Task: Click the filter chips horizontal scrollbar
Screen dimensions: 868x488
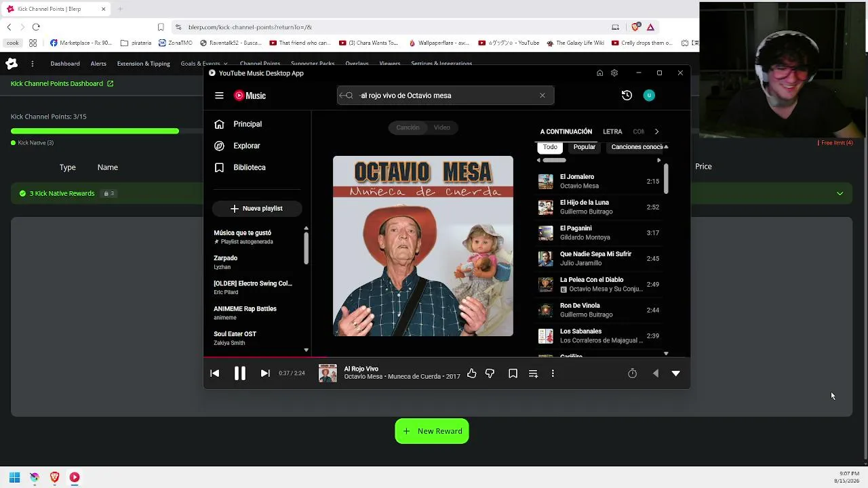Action: (x=554, y=161)
